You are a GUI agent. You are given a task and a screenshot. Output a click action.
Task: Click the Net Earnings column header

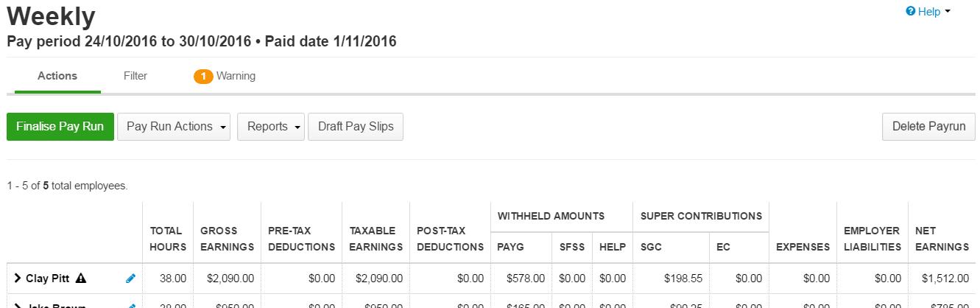942,239
